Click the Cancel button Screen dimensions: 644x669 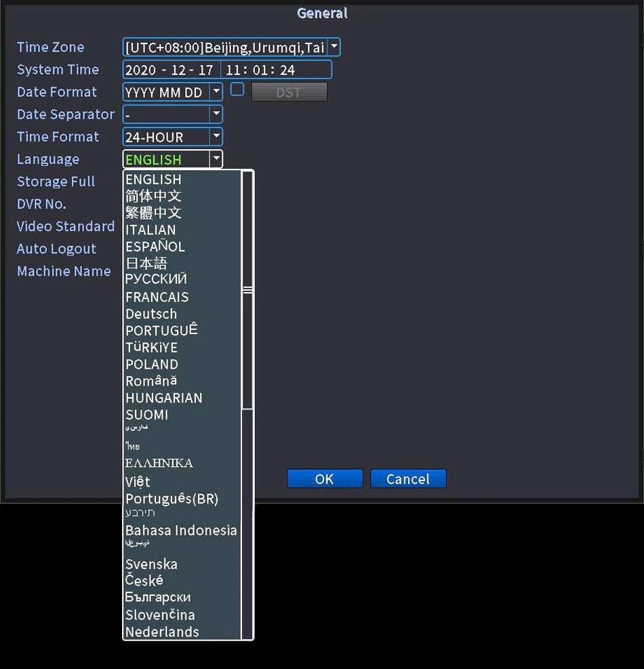tap(408, 479)
